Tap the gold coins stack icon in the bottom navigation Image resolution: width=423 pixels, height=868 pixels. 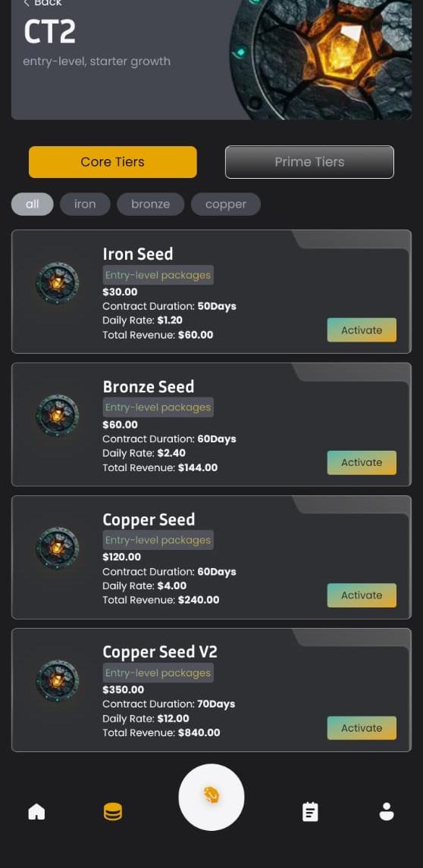[112, 812]
